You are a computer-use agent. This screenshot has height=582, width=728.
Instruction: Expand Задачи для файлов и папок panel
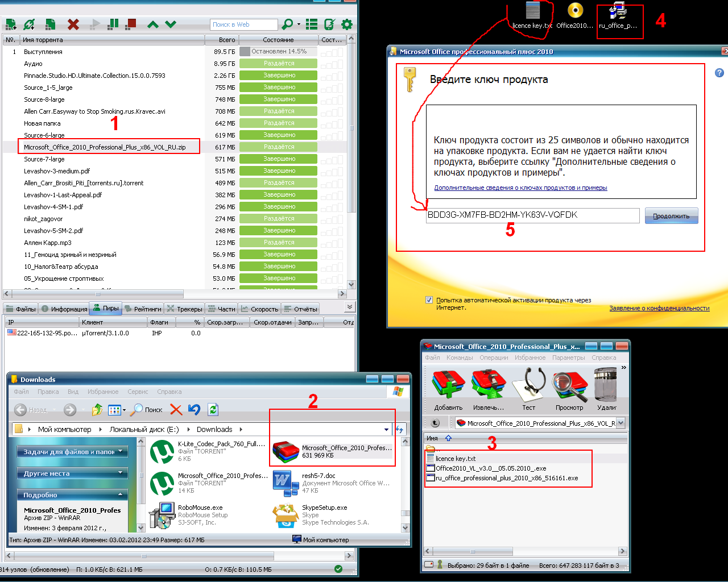72,452
